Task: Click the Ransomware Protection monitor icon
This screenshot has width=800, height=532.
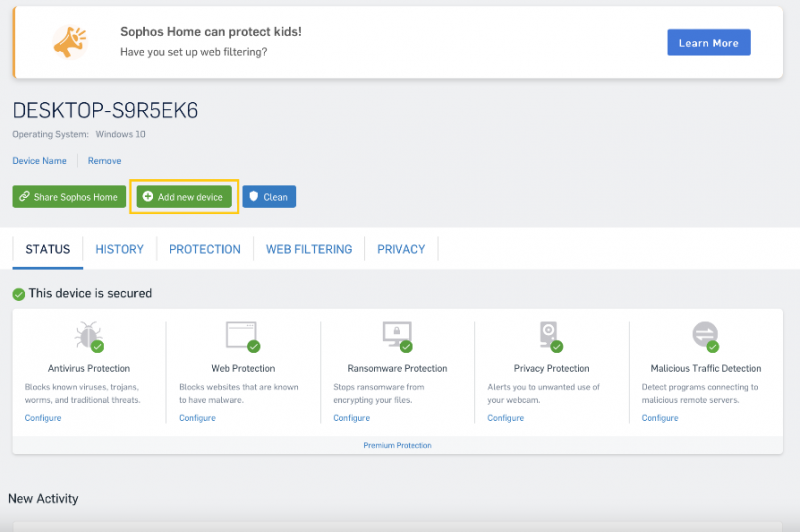Action: pyautogui.click(x=397, y=336)
